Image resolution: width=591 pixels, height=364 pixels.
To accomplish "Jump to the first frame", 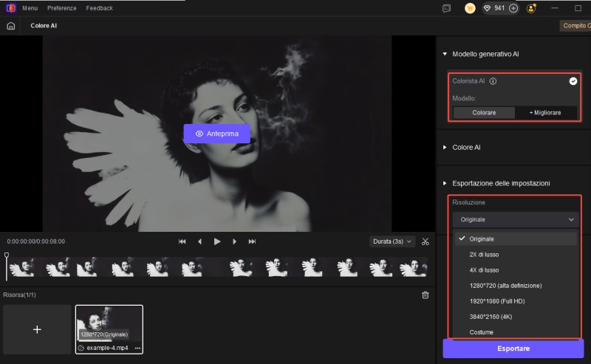I will point(182,241).
